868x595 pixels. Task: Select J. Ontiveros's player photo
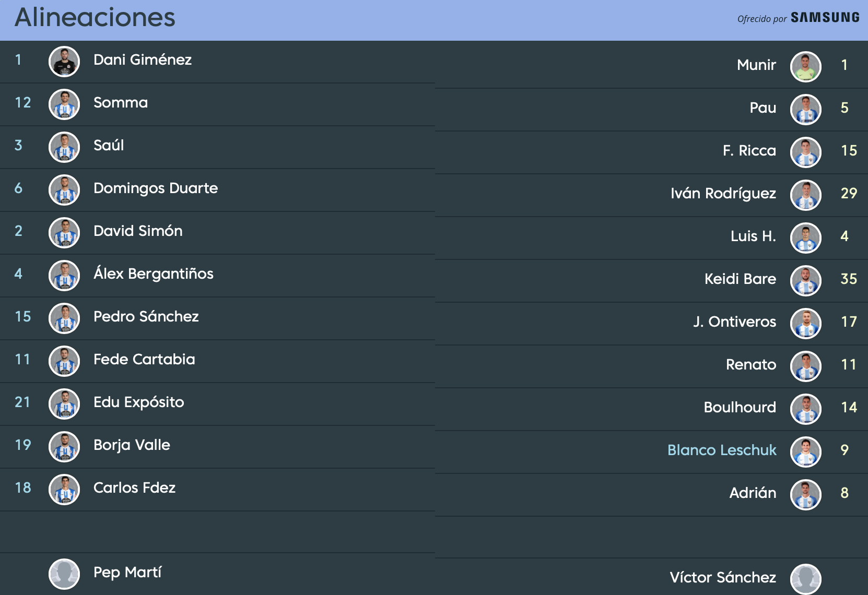[806, 324]
